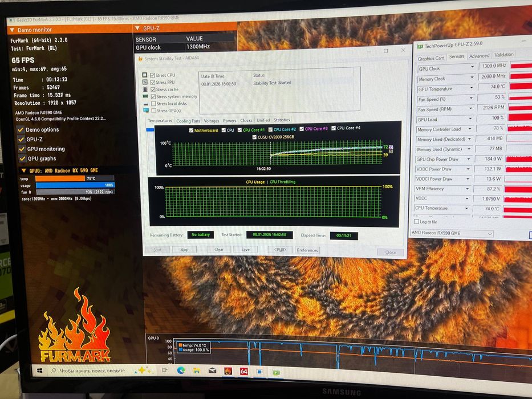The width and height of the screenshot is (532, 399).
Task: Open GPU Chip Power Draw dropdown
Action: point(469,158)
